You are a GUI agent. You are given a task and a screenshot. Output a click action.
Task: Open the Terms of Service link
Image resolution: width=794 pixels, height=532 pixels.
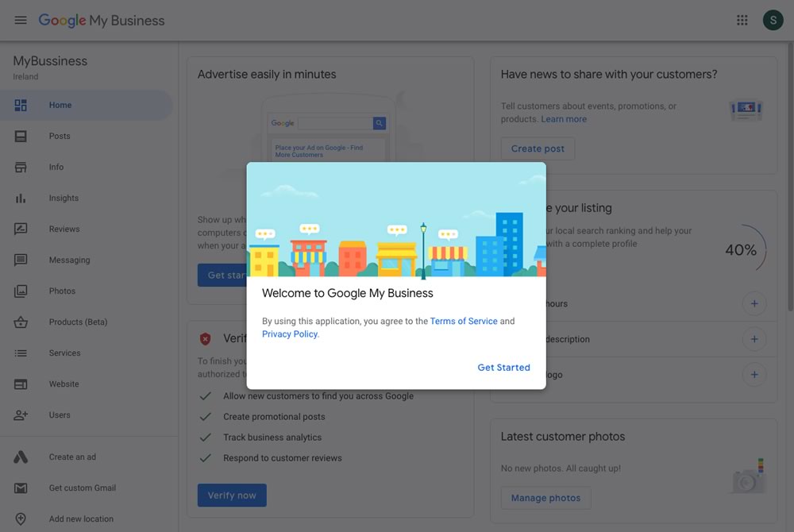pyautogui.click(x=464, y=321)
